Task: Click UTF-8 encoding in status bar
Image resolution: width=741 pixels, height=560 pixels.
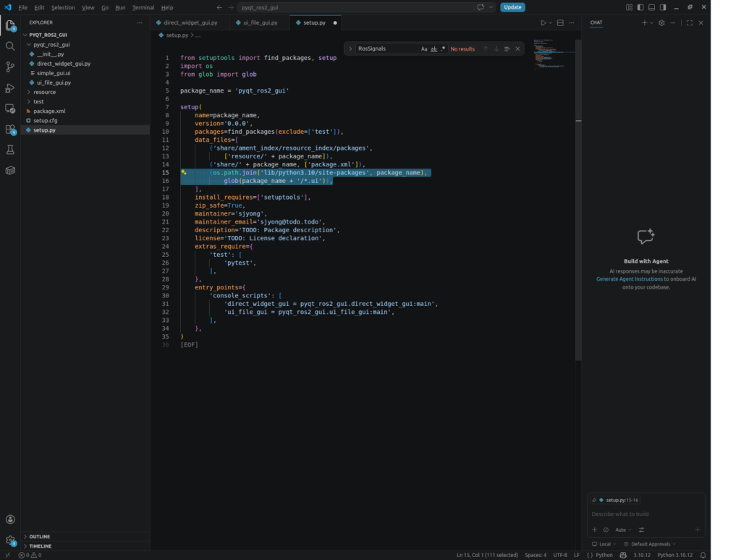Action: pos(560,555)
